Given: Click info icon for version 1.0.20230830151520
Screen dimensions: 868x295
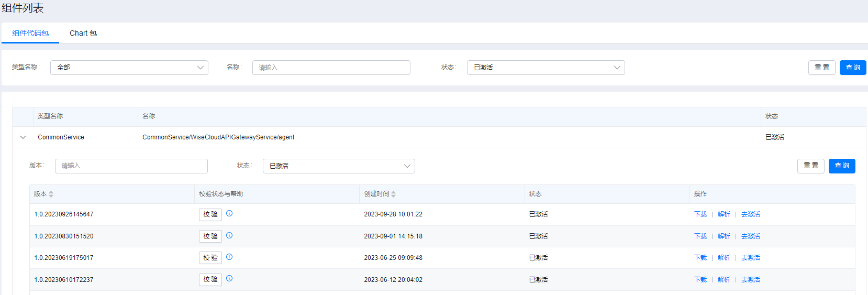Looking at the screenshot, I should coord(229,235).
